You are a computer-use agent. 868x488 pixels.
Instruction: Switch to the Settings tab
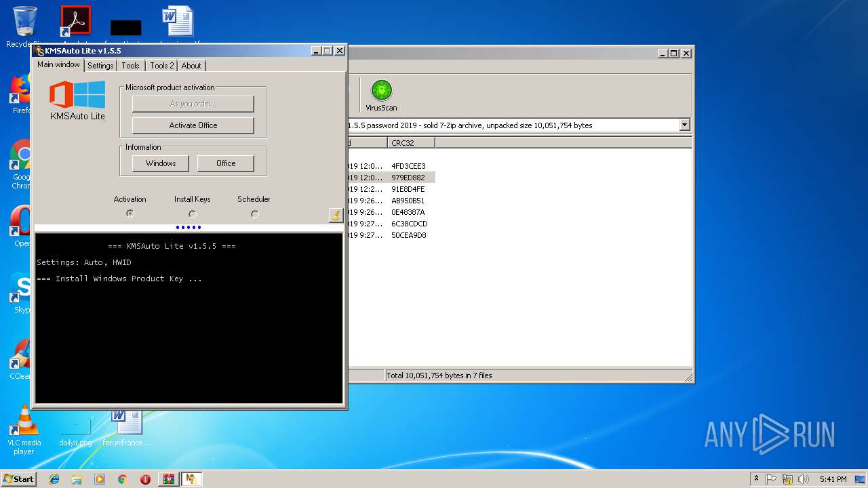[100, 66]
